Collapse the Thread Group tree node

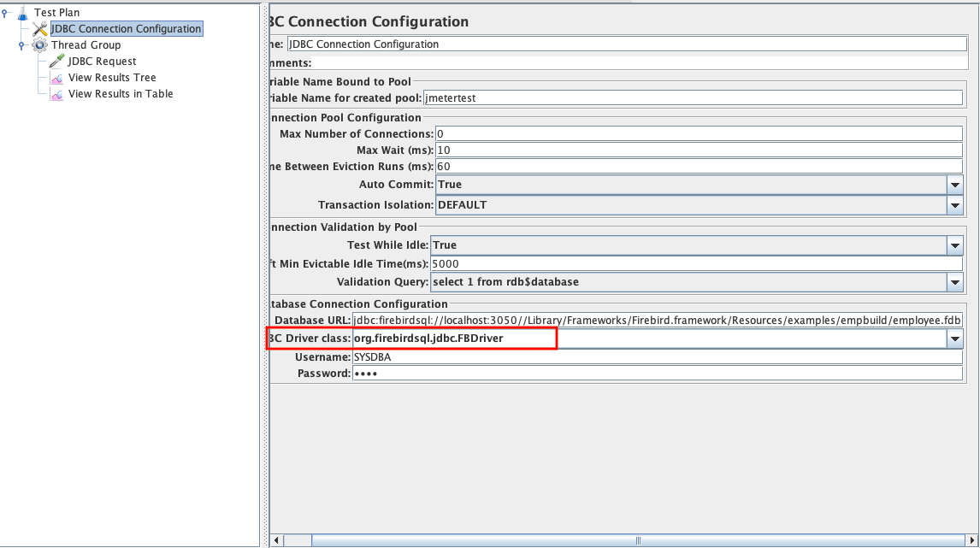coord(22,44)
